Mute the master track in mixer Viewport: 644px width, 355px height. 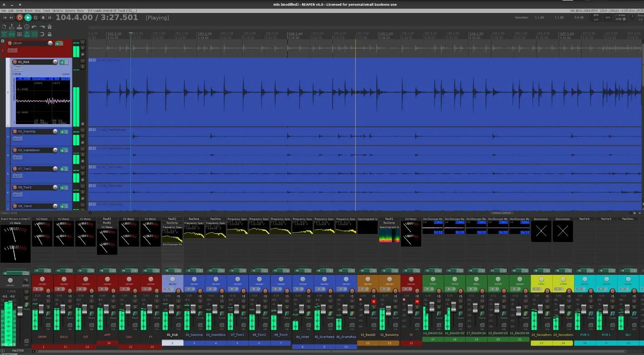[x=27, y=292]
